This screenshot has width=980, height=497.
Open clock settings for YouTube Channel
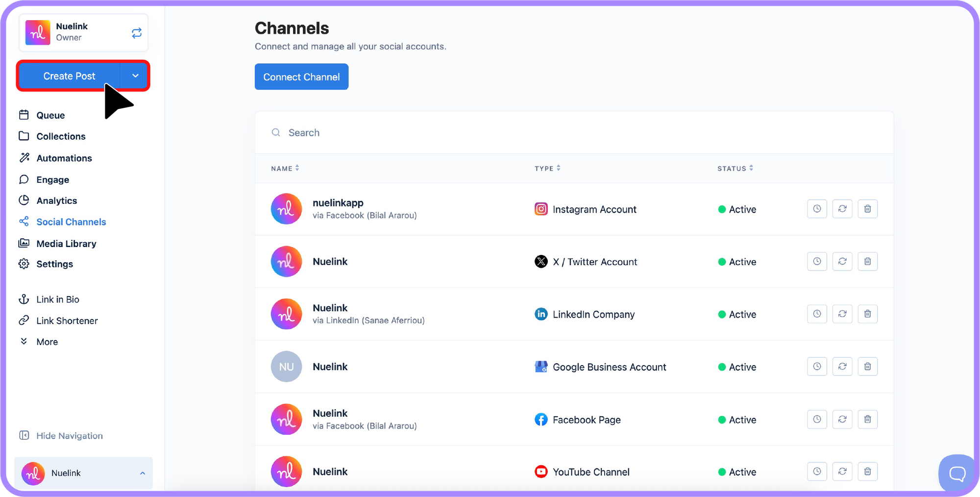coord(817,472)
